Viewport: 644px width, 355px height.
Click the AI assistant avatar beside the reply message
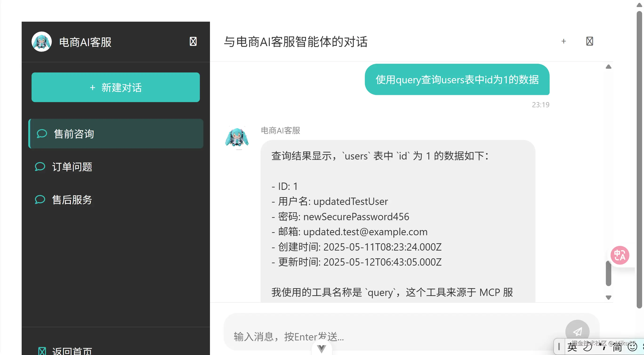tap(237, 138)
